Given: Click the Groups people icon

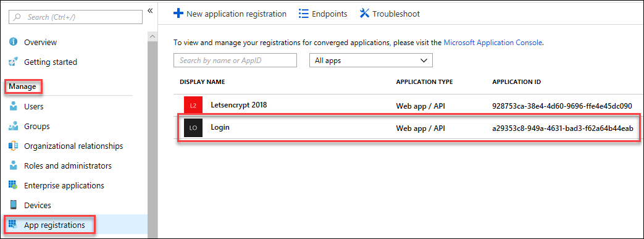Looking at the screenshot, I should (x=14, y=126).
